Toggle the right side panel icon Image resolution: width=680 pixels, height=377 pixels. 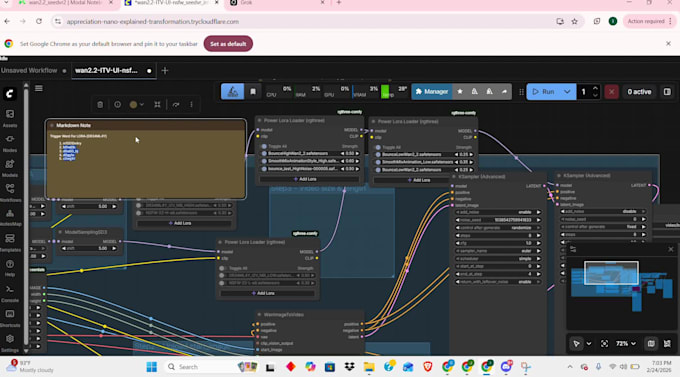pos(667,92)
